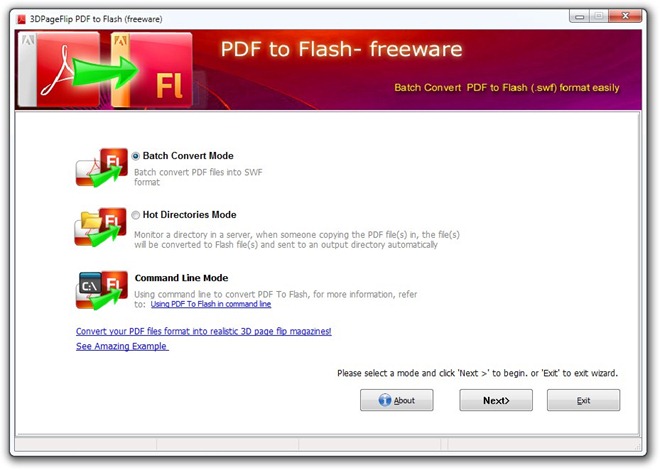This screenshot has height=470, width=660.
Task: Follow the 3D page flip magazines link
Action: 204,331
